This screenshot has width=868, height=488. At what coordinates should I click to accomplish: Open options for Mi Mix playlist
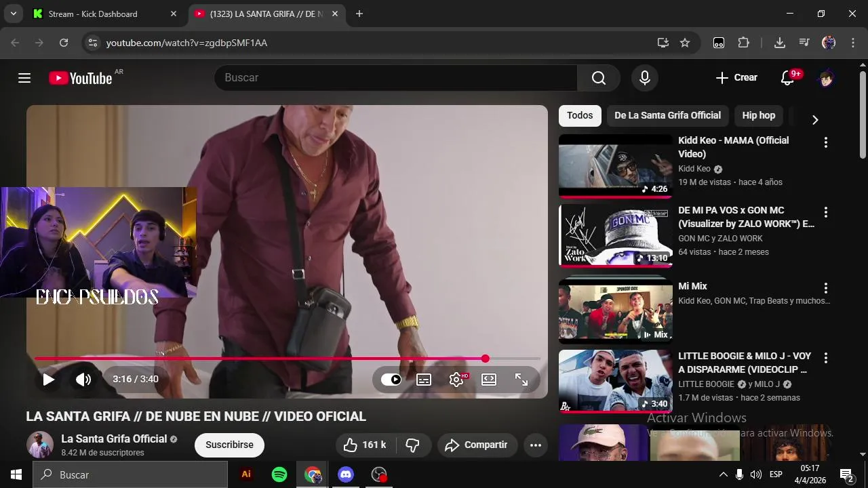[x=826, y=289]
